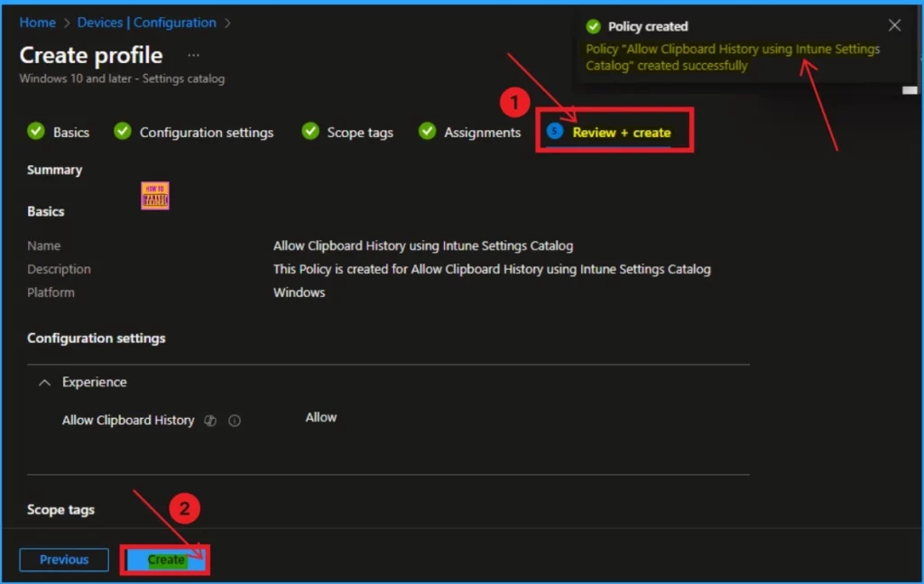Click the 'Create profile' page title

pyautogui.click(x=91, y=55)
